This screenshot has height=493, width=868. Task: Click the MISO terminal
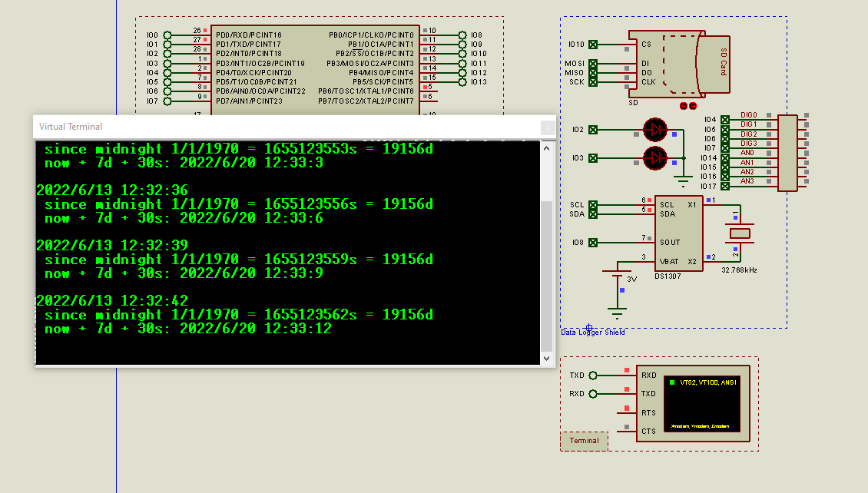593,72
